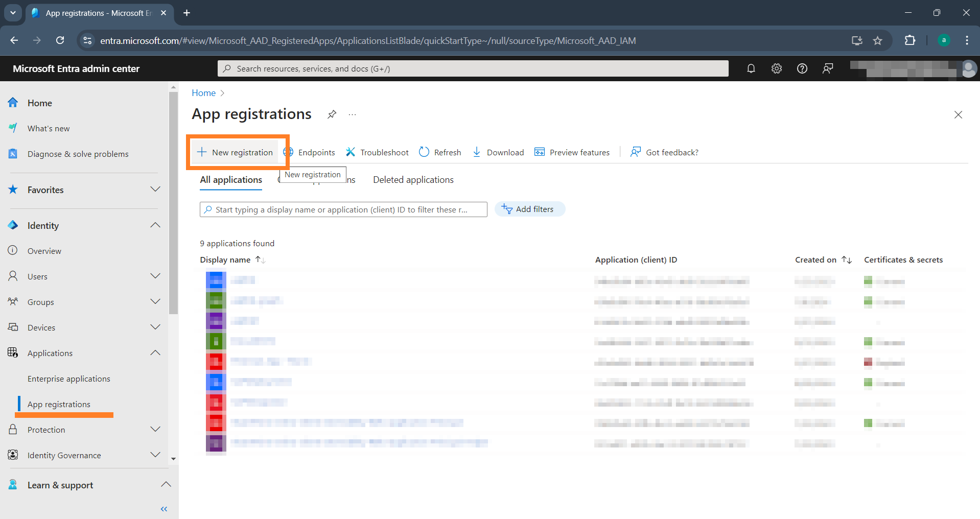Expand Identity Governance chevron
980x519 pixels.
[x=155, y=455]
